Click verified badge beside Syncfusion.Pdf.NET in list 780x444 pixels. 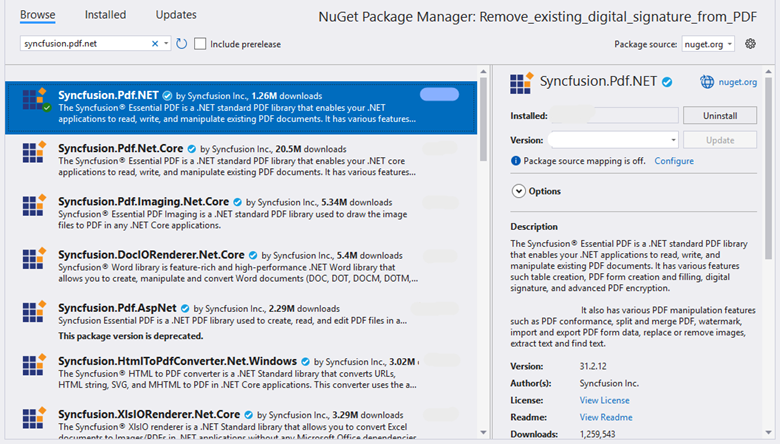(x=167, y=95)
